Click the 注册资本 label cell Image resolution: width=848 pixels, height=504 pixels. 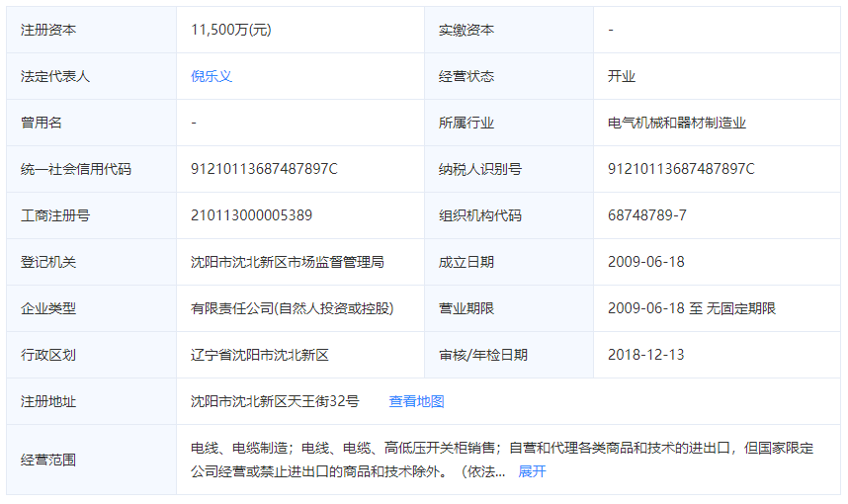click(x=48, y=30)
